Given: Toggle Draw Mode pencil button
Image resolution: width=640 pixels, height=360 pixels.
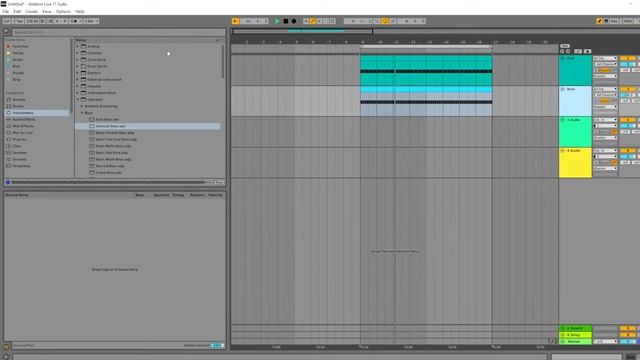Looking at the screenshot, I should coord(599,21).
